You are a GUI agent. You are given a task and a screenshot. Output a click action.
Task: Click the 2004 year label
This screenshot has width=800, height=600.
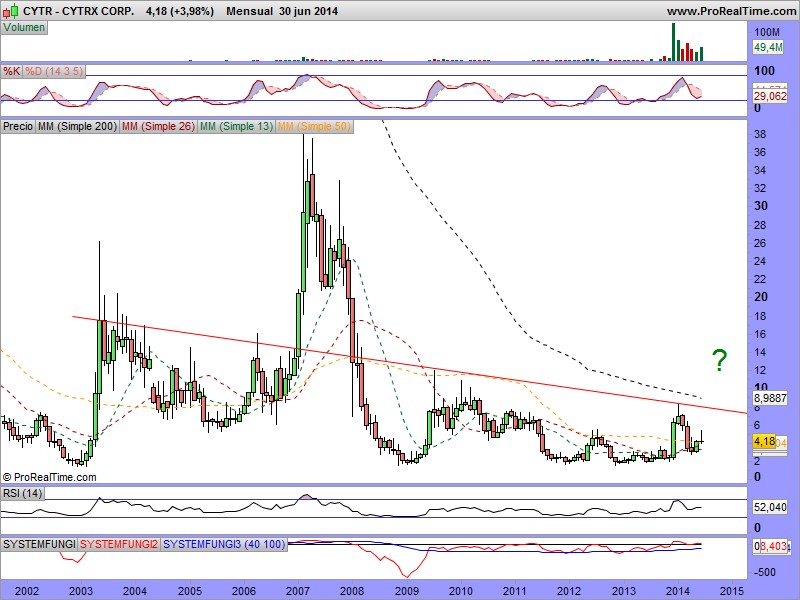point(135,591)
